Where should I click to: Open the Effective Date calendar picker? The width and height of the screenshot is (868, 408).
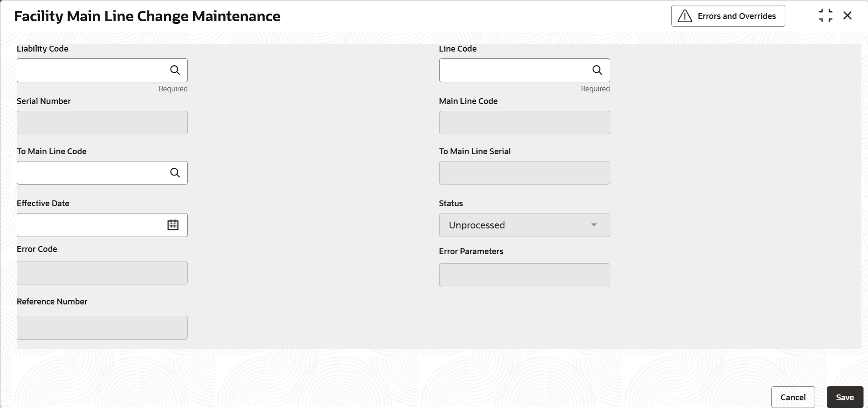pos(173,225)
